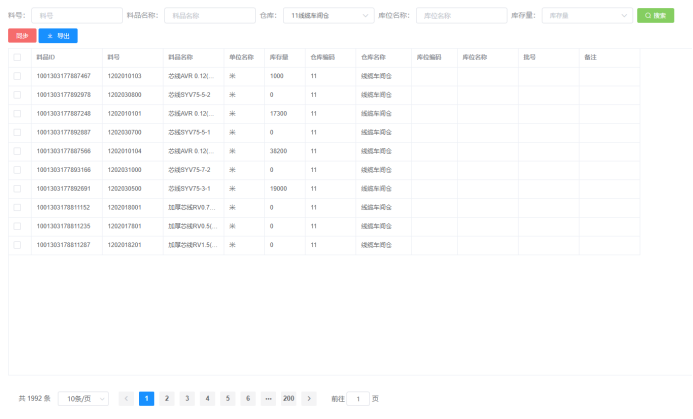Screen dimensions: 693x419
Task: Focus the 料号 part number input field
Action: (x=74, y=16)
